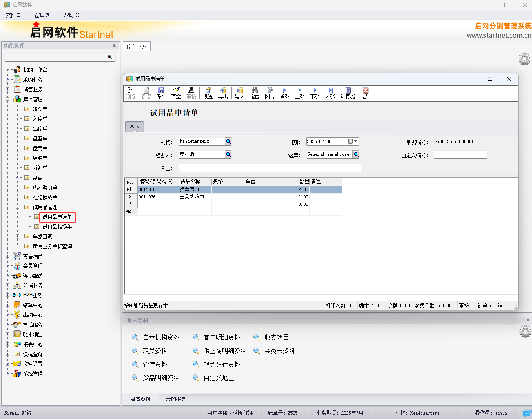The width and height of the screenshot is (532, 419).
Task: Click the 功能管理 search input box
Action: pyautogui.click(x=55, y=57)
